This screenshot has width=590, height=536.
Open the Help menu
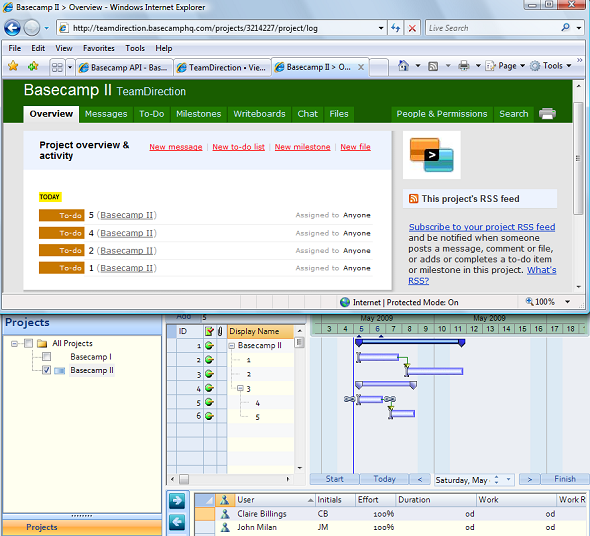click(164, 48)
